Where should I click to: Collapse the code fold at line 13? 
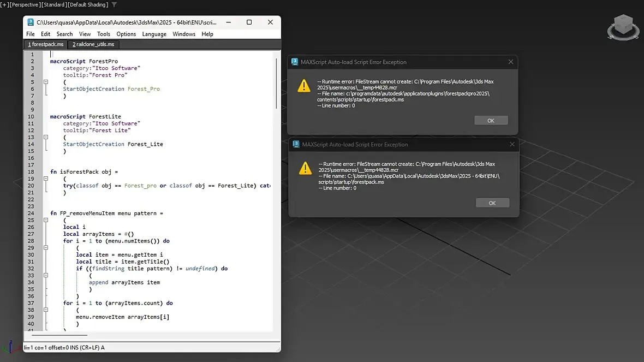click(46, 137)
